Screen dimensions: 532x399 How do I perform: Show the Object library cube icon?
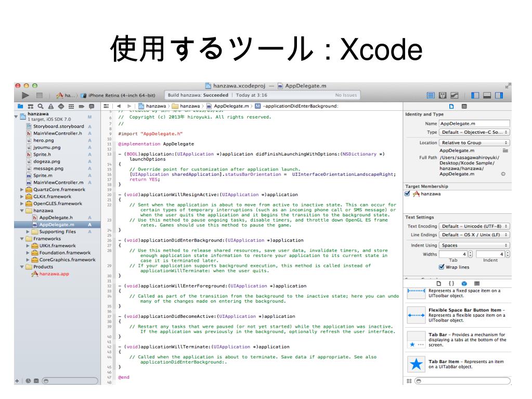(464, 284)
